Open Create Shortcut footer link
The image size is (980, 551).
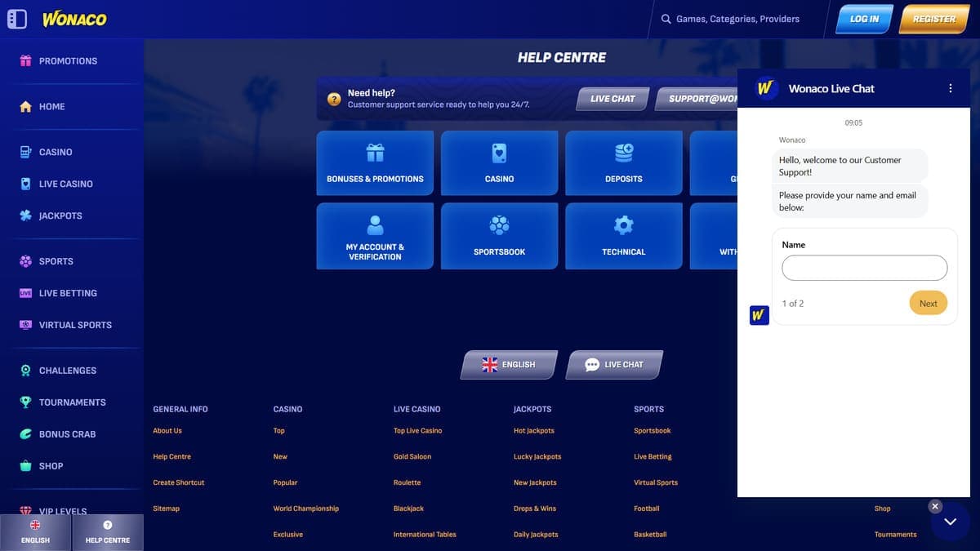(x=179, y=483)
